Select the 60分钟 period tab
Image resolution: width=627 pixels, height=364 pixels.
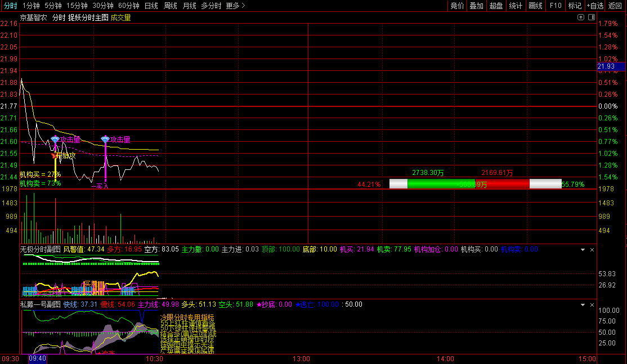click(x=129, y=6)
